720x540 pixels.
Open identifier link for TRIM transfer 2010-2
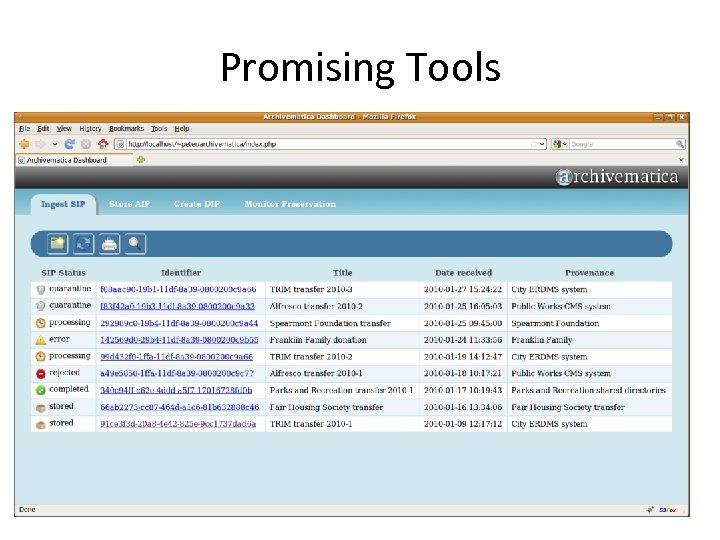176,357
